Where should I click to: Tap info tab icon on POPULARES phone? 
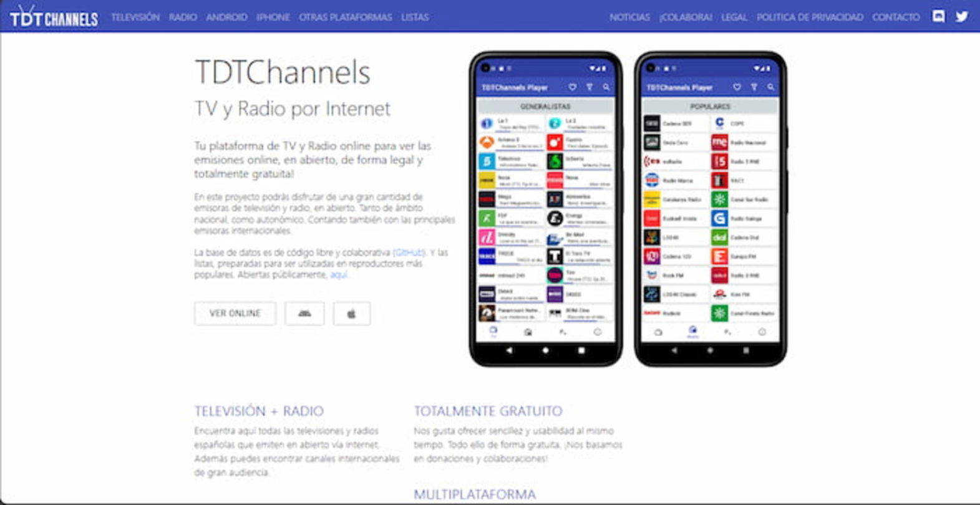[x=762, y=332]
